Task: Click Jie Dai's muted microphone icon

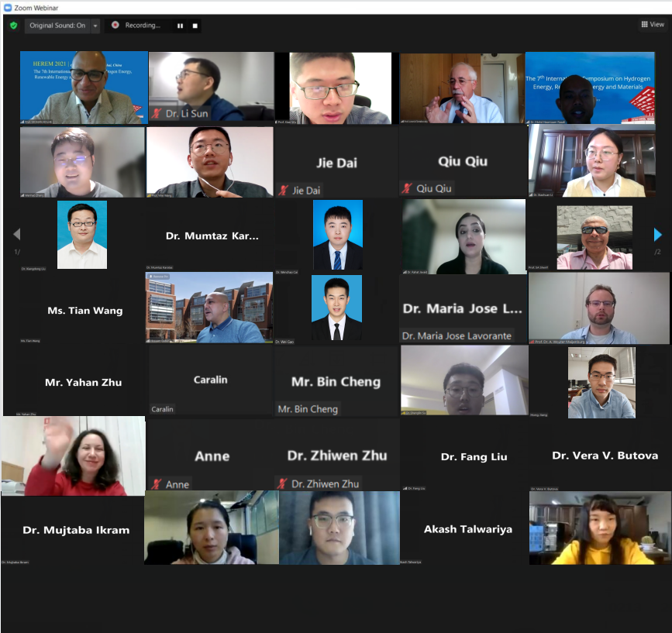Action: [283, 190]
